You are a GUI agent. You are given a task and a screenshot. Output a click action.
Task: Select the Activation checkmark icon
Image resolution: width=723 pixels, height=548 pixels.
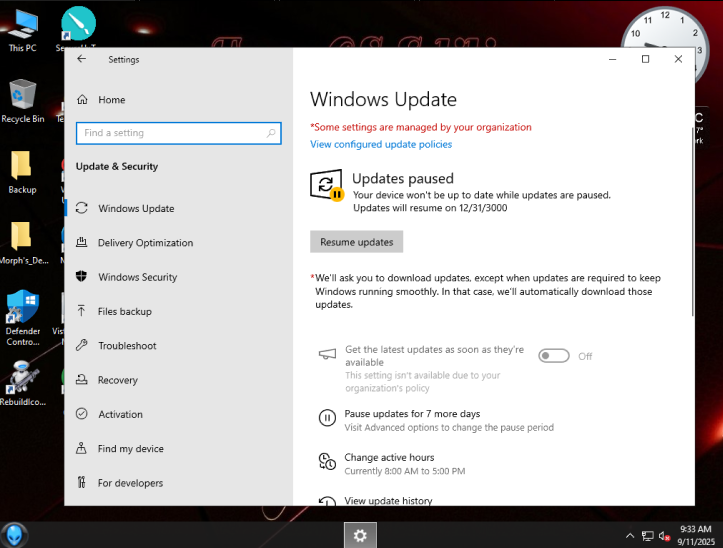82,414
